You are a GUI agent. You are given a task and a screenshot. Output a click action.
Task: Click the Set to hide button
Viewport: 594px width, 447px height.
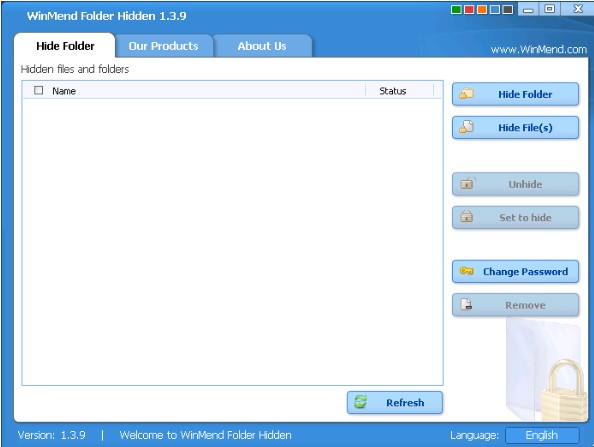pos(515,217)
